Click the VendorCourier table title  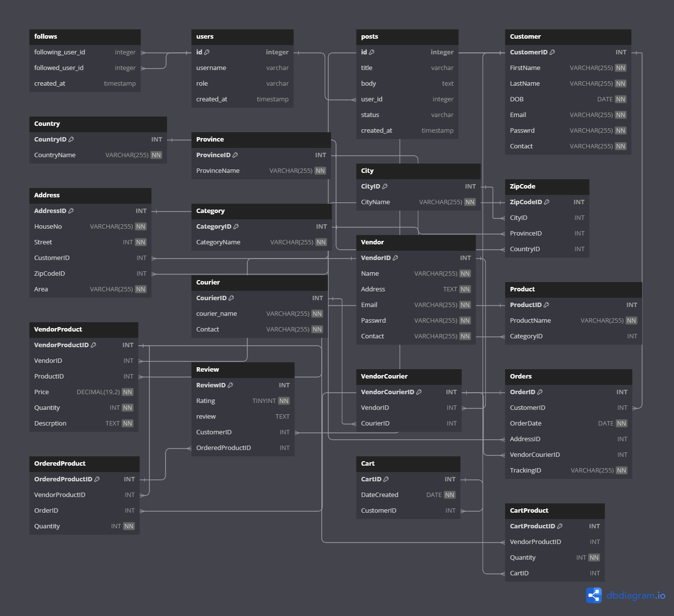point(384,377)
